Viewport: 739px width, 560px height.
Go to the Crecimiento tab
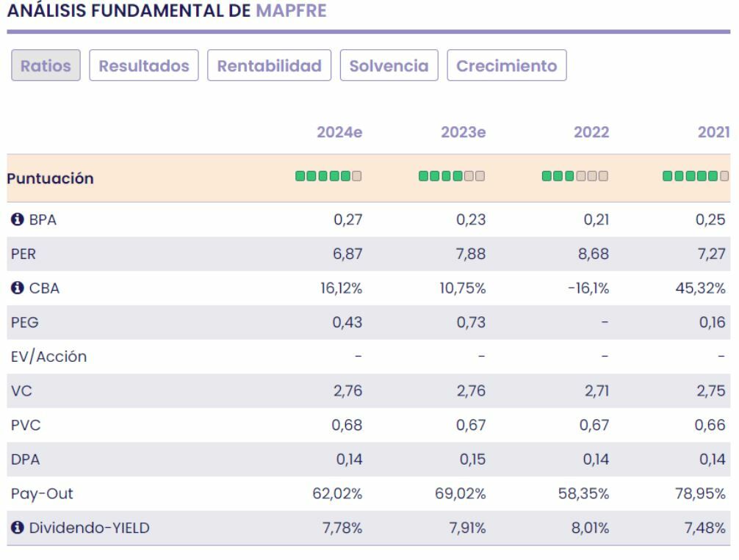(x=507, y=66)
